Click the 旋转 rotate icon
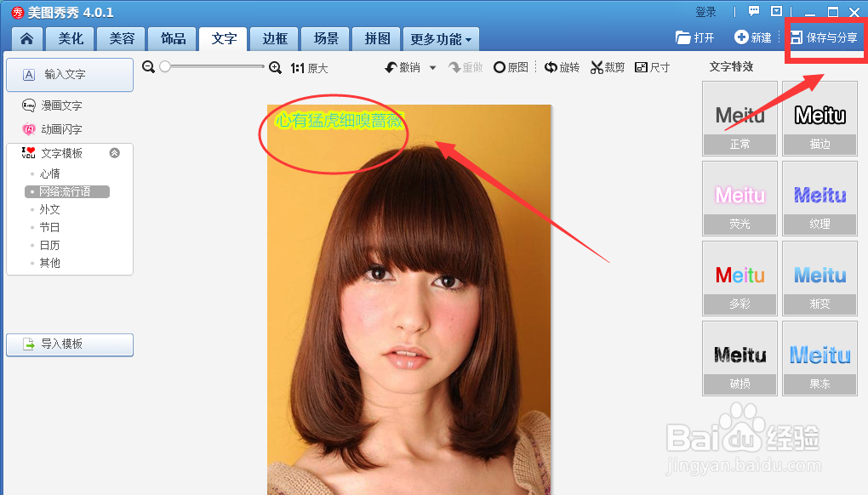868x495 pixels. point(551,67)
